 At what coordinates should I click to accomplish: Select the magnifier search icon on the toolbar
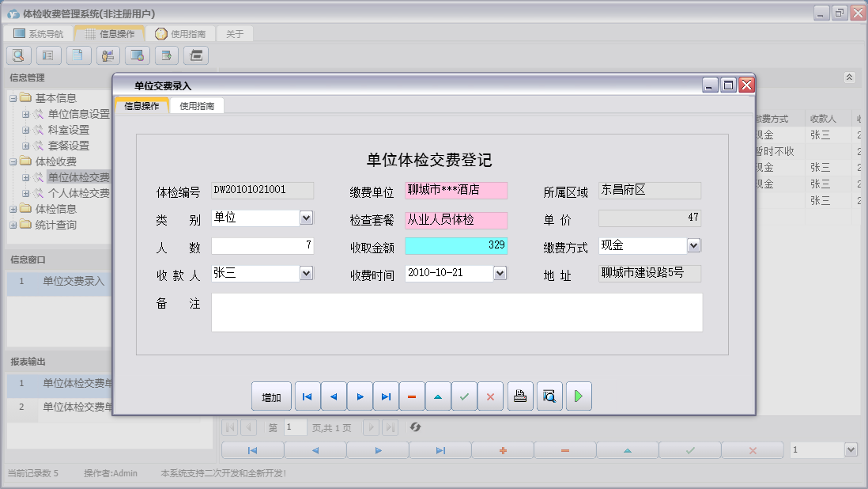point(18,55)
